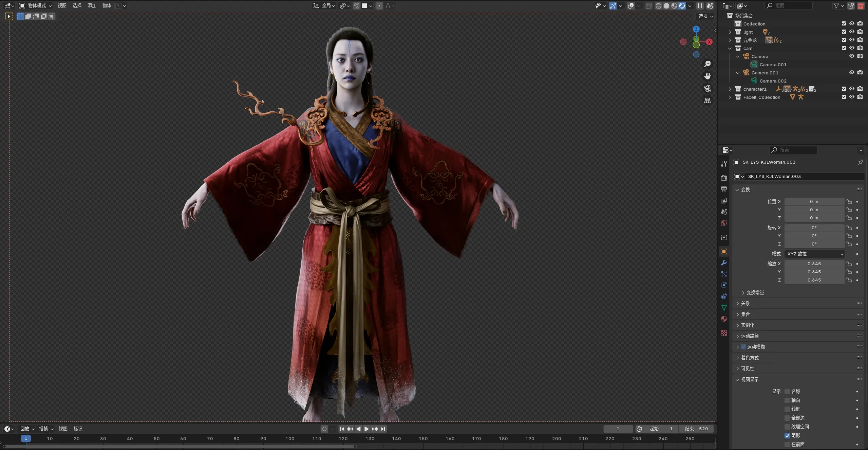Click the viewport pan hand icon

point(707,76)
